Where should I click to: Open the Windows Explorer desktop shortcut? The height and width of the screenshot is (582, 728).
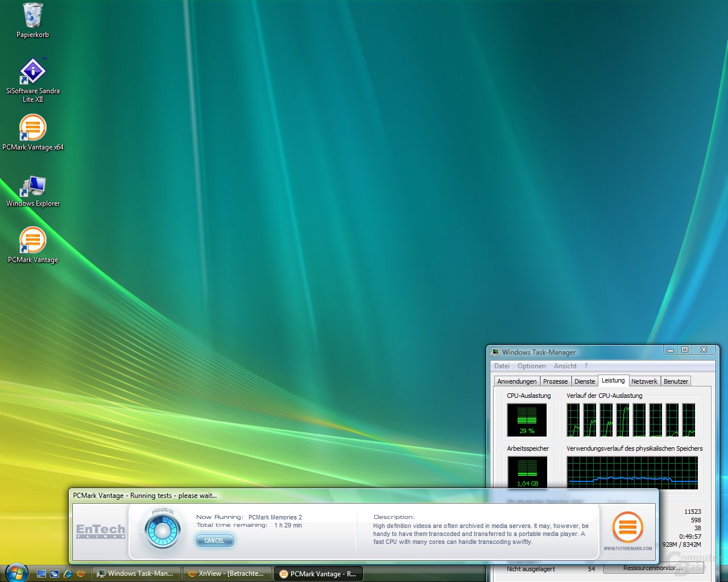pos(33,191)
